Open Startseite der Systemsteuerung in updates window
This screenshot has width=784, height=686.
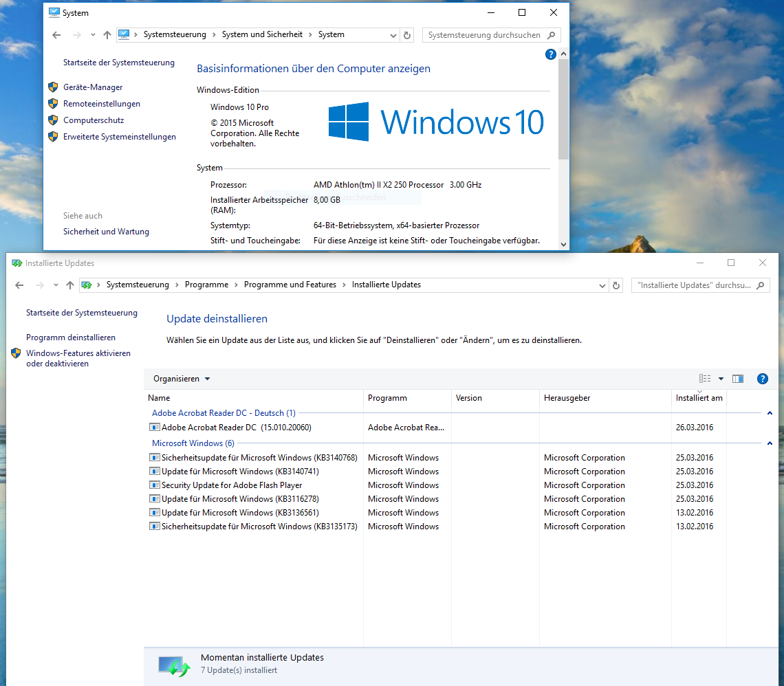pos(82,313)
